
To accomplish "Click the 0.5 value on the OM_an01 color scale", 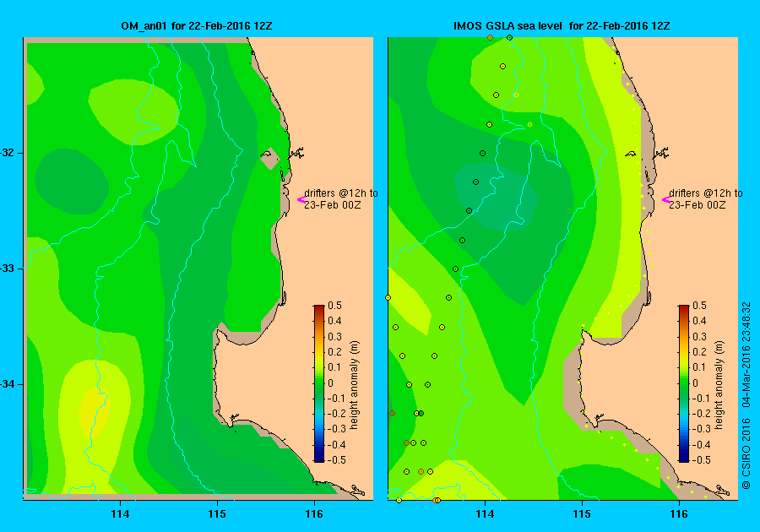I will pyautogui.click(x=335, y=305).
